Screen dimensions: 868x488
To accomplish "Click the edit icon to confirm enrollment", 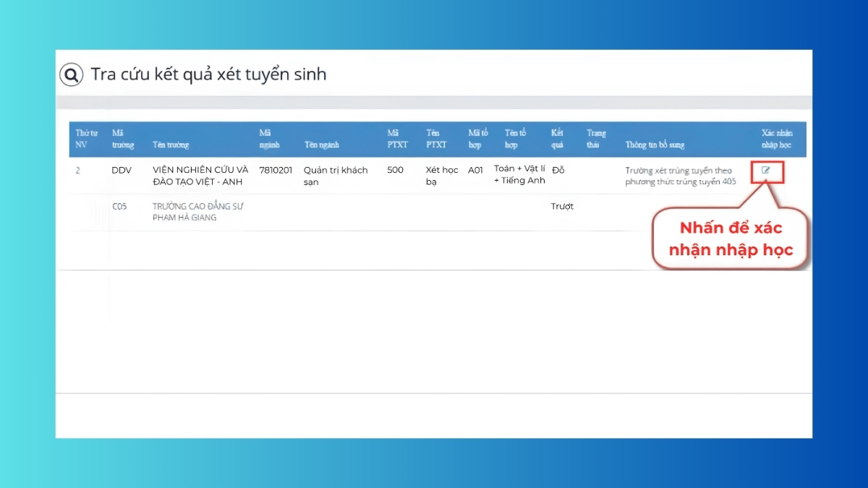I will pos(766,171).
